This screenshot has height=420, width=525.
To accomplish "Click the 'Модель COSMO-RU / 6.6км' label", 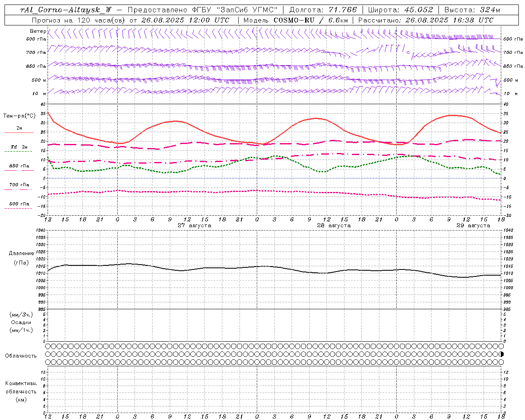I will click(x=296, y=20).
